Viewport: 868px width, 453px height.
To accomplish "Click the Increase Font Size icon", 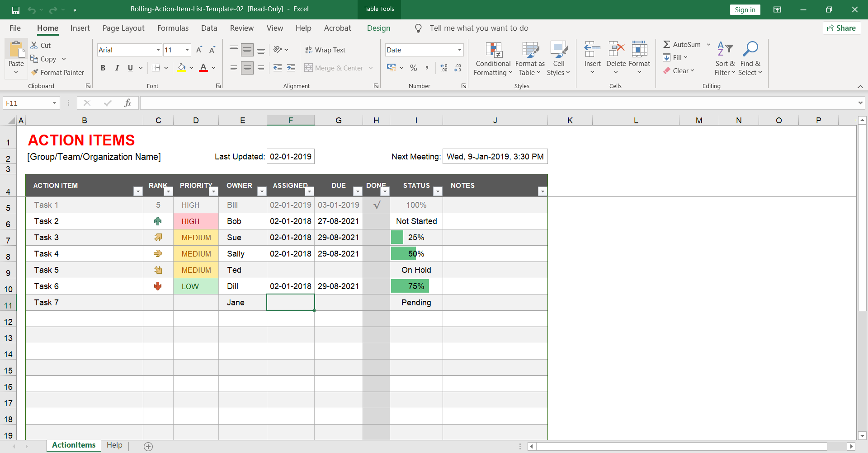I will 199,50.
